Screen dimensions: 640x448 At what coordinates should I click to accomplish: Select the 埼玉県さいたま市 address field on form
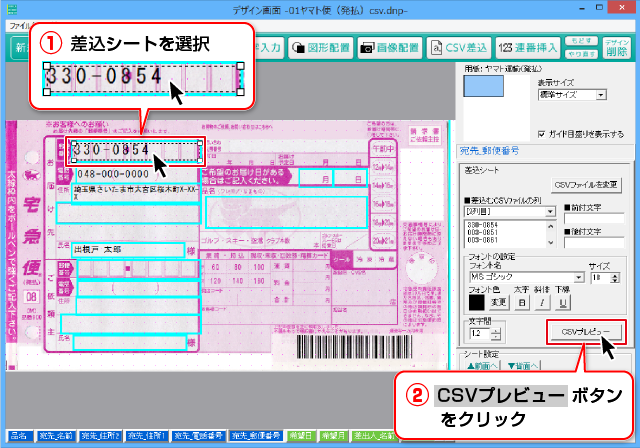[136, 193]
